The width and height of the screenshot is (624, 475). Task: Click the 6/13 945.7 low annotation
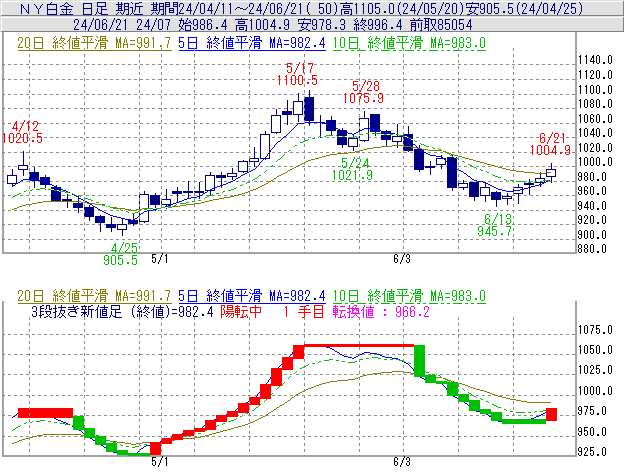pyautogui.click(x=495, y=225)
